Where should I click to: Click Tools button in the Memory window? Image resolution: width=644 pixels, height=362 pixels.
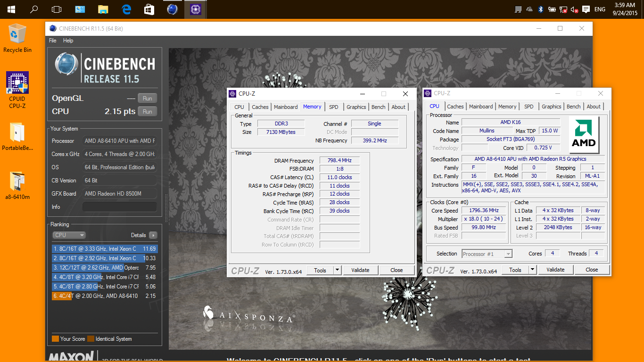click(x=320, y=270)
